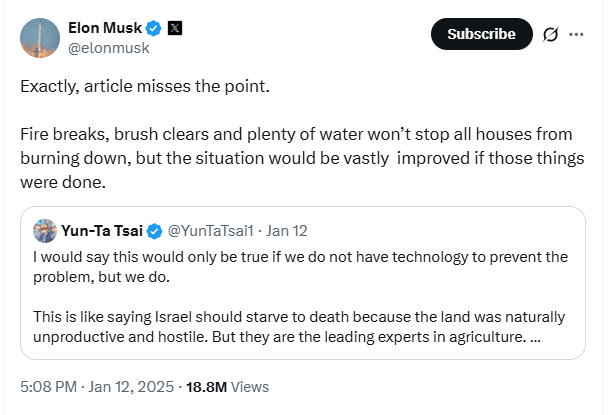The height and width of the screenshot is (415, 608).
Task: Expand truncated quote via trailing ellipsis
Action: point(533,337)
